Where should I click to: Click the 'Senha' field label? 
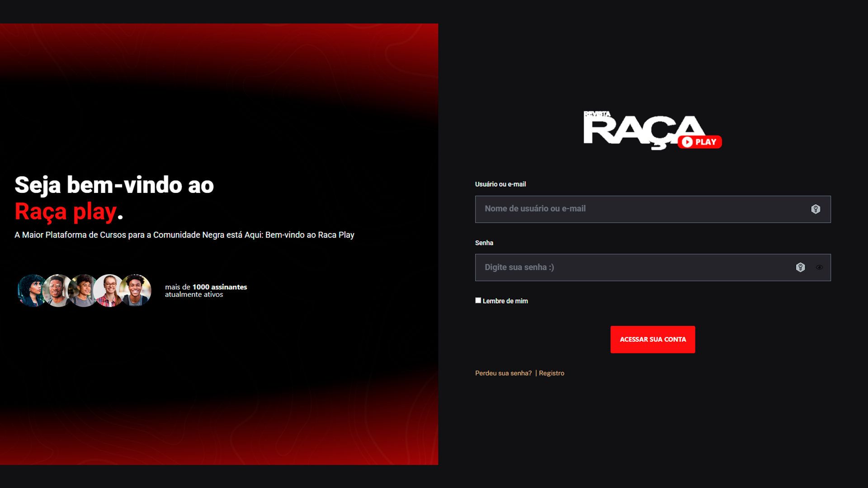coord(484,243)
